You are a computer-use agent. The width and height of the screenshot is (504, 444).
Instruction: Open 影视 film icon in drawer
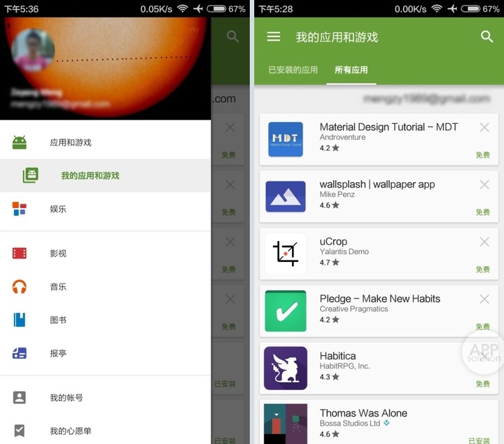click(x=20, y=254)
